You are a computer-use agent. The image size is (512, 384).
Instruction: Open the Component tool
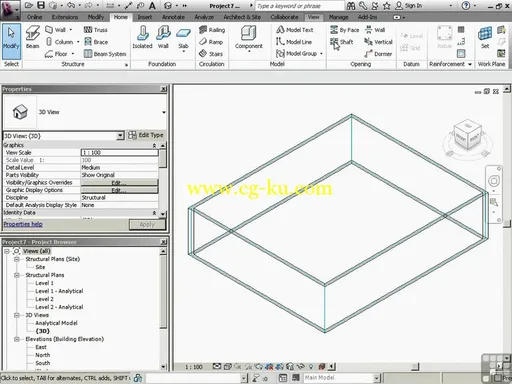pos(249,39)
